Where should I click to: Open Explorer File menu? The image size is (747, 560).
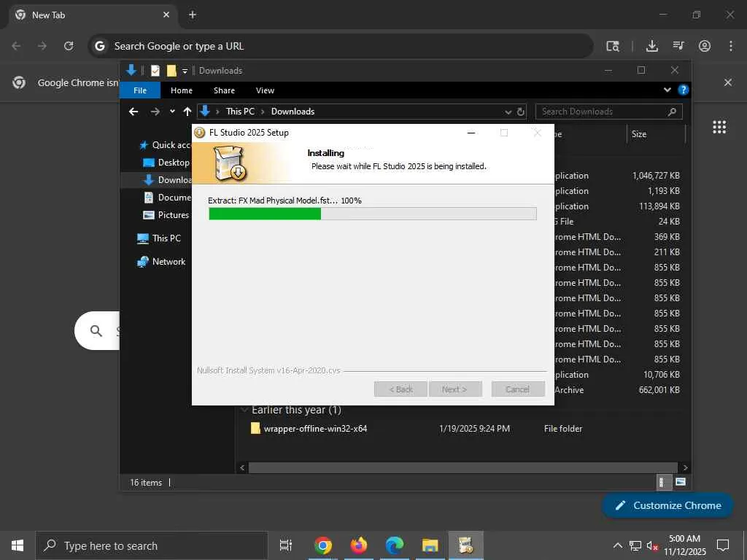[x=140, y=90]
